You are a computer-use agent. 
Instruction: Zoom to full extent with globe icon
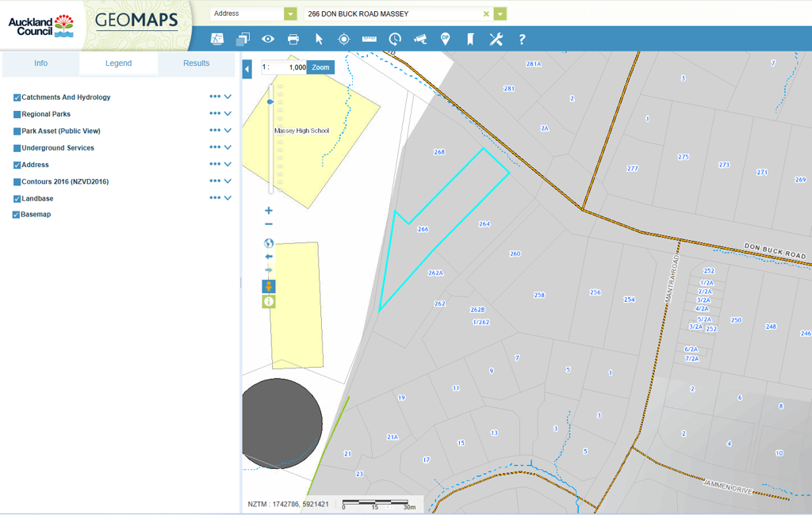[x=269, y=243]
